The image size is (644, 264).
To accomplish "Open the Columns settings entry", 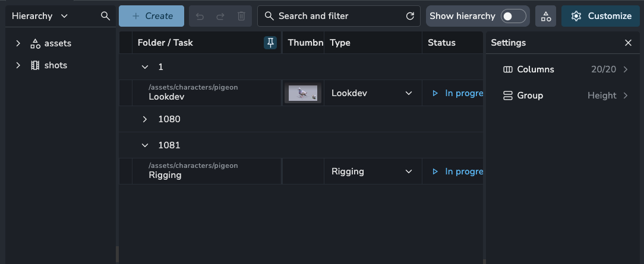I will (564, 69).
